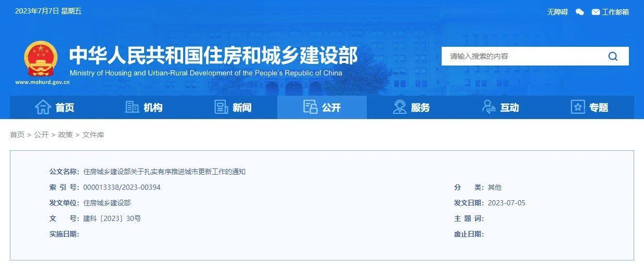Open the WeChat icon in top bar
The height and width of the screenshot is (274, 644).
579,12
